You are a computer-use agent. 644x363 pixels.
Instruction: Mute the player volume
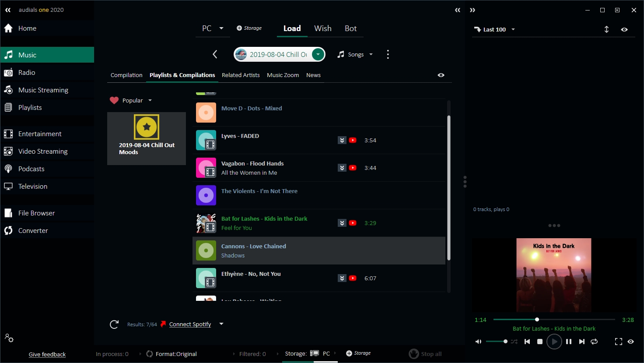click(478, 342)
